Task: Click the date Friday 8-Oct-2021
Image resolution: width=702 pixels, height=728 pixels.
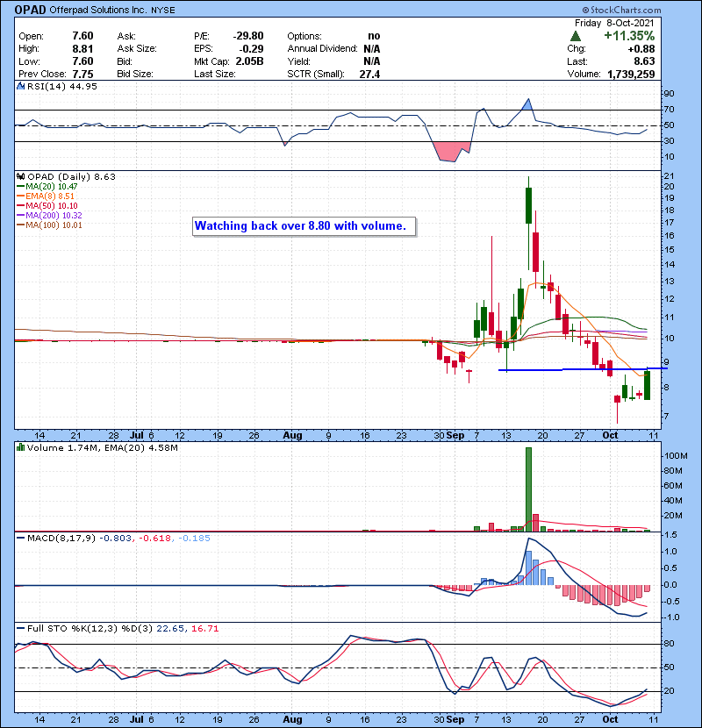Action: pos(614,23)
